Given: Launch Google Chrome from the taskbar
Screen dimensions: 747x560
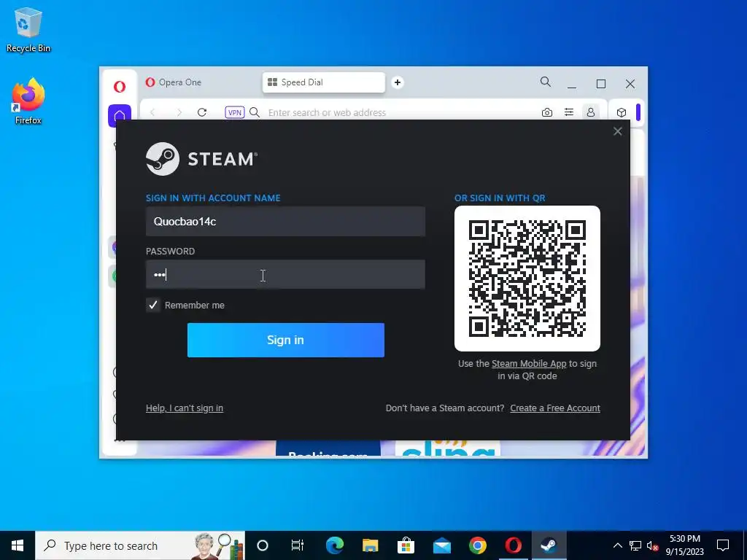Looking at the screenshot, I should (x=477, y=545).
